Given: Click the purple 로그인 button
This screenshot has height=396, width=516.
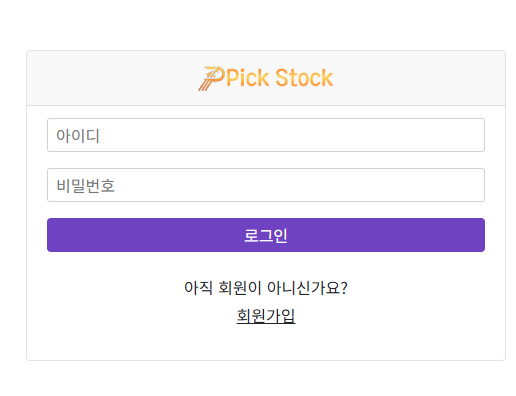Looking at the screenshot, I should 266,235.
